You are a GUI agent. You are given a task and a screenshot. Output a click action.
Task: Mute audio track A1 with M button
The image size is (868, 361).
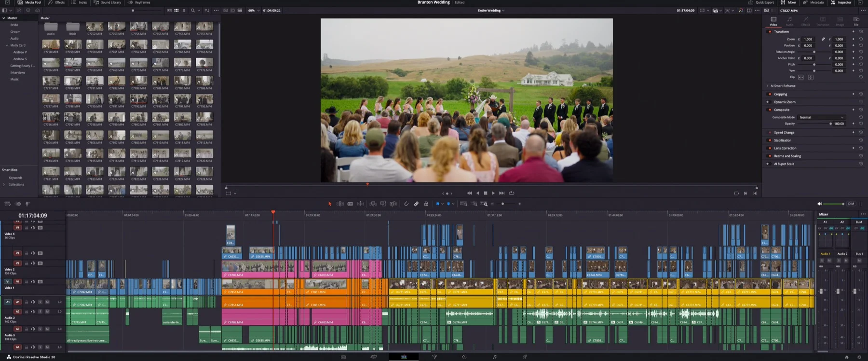[x=47, y=302]
